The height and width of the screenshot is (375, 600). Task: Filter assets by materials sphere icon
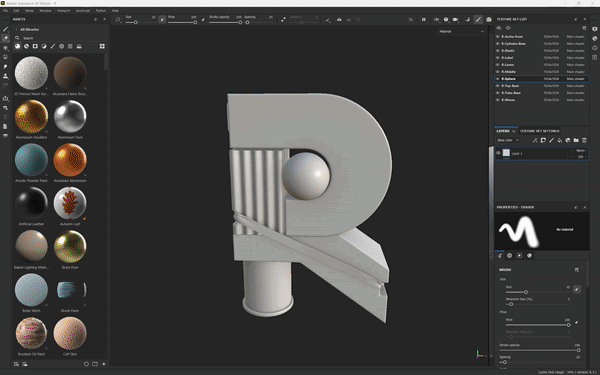[x=18, y=46]
